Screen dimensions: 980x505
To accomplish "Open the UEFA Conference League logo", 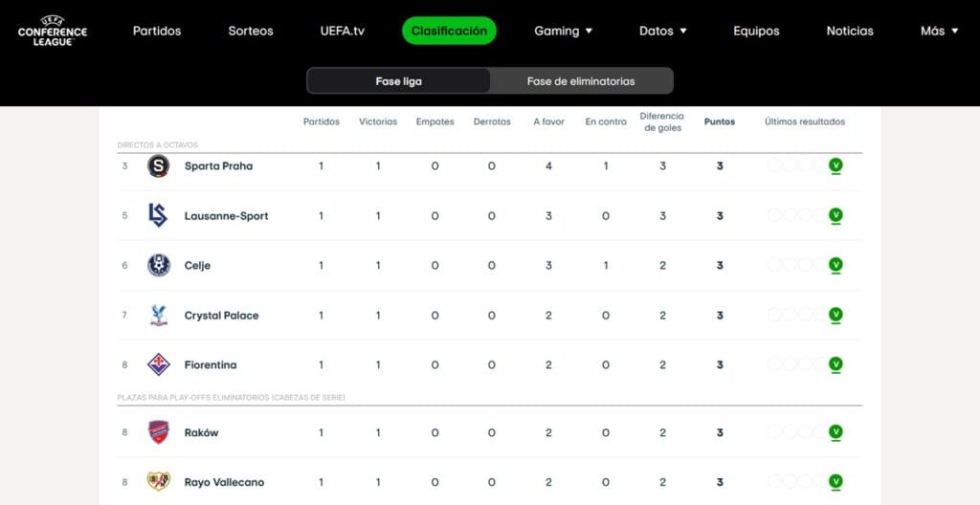I will pos(53,31).
